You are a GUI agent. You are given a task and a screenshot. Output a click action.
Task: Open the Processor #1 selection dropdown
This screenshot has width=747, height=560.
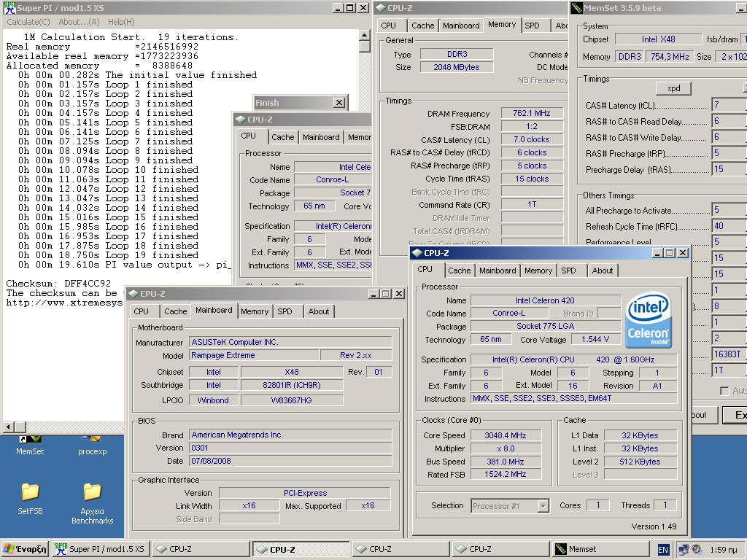[x=510, y=506]
